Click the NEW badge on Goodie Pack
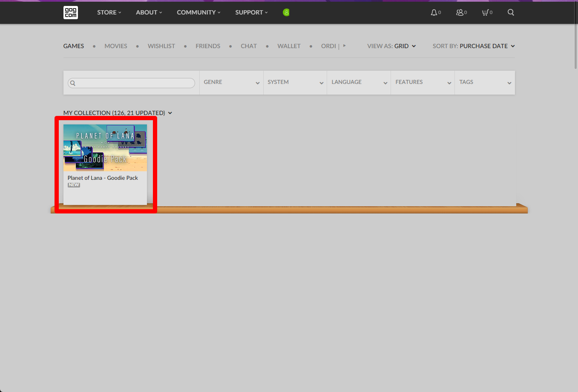 coord(74,185)
